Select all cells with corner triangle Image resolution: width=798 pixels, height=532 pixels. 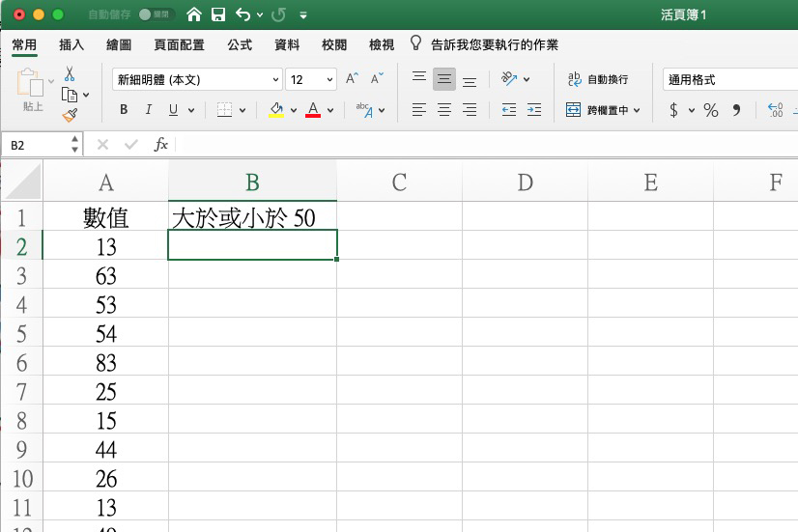coord(22,182)
